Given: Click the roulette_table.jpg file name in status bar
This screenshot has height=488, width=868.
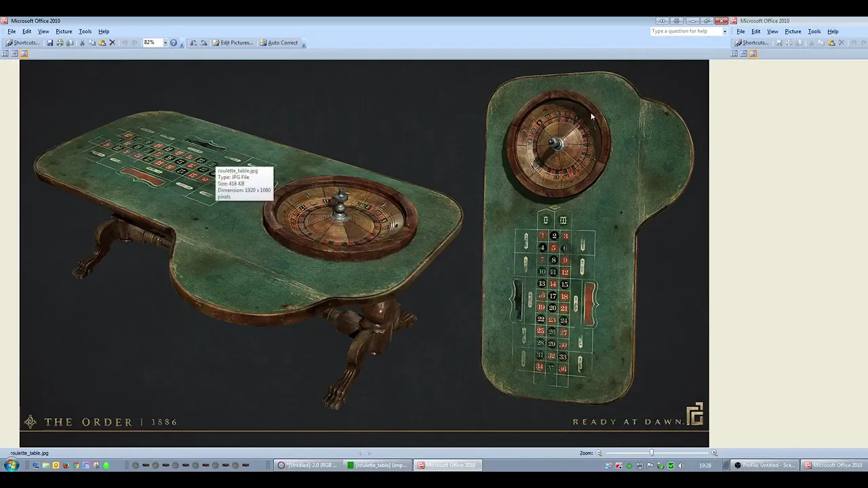Looking at the screenshot, I should coord(29,453).
